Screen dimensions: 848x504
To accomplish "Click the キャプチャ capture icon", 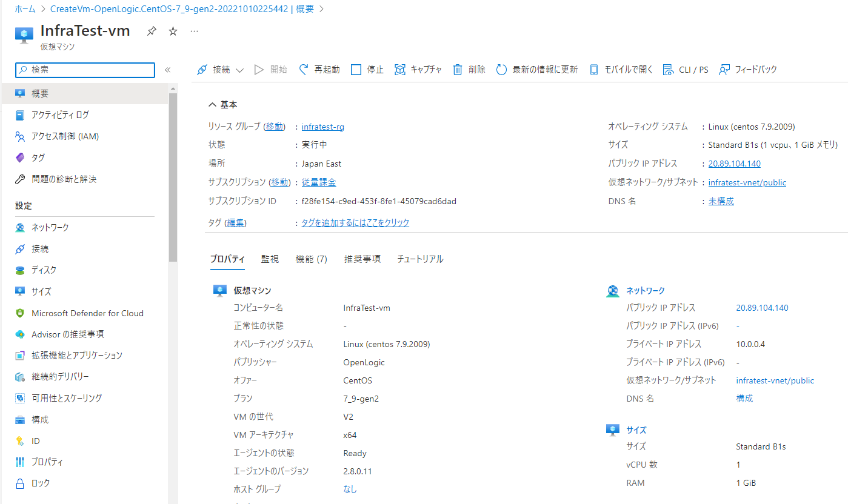I will (400, 70).
